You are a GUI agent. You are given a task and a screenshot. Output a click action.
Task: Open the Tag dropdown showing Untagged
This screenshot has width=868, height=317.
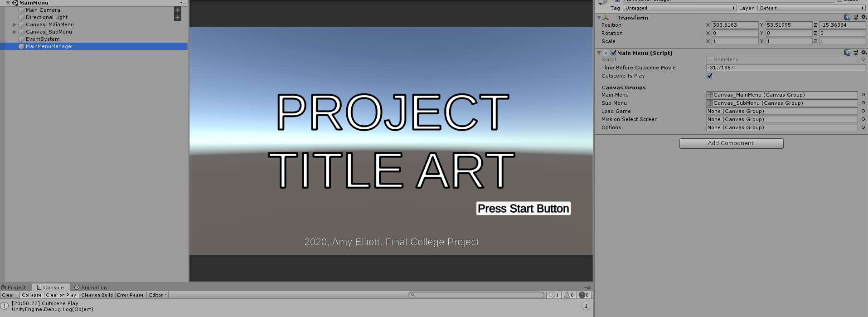679,8
